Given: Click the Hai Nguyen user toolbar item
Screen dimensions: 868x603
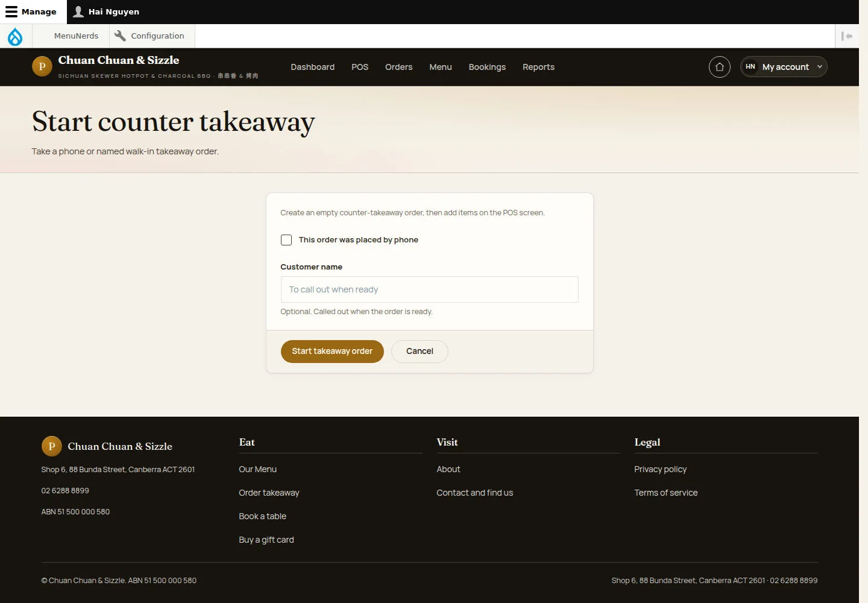Looking at the screenshot, I should pyautogui.click(x=106, y=11).
